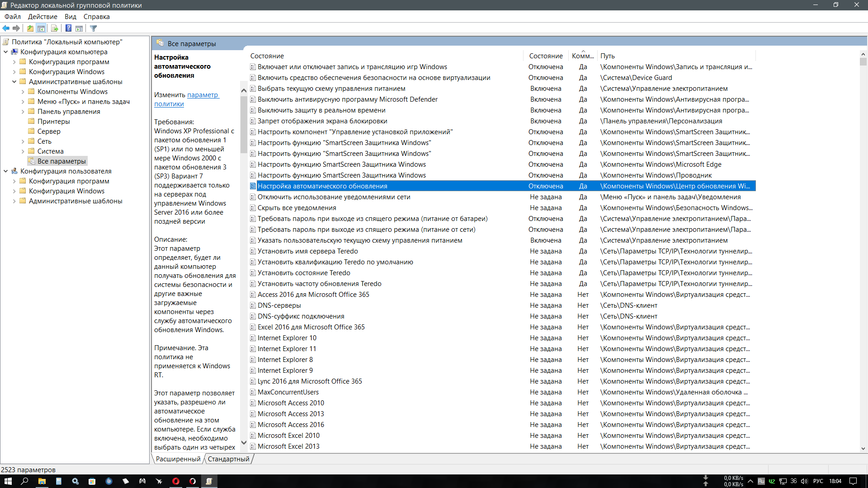Screen dimensions: 868x488
Task: Open the Help toolbar icon
Action: click(68, 28)
